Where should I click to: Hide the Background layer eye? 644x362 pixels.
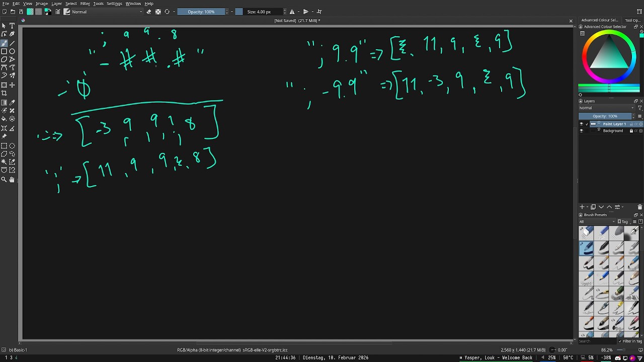[x=582, y=131]
